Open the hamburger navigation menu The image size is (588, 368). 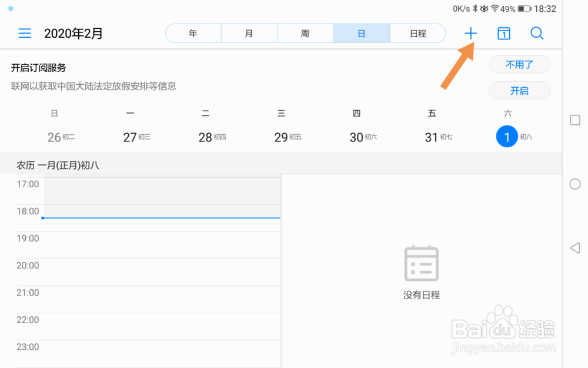25,34
